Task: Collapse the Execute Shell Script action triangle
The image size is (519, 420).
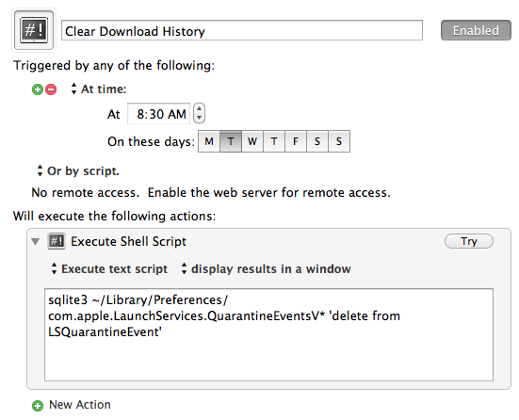Action: click(x=36, y=242)
